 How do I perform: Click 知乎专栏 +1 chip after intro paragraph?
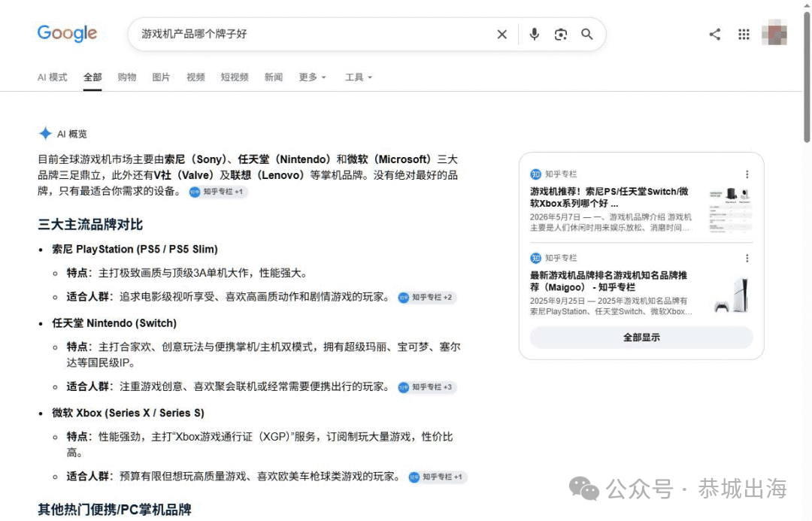click(x=218, y=192)
